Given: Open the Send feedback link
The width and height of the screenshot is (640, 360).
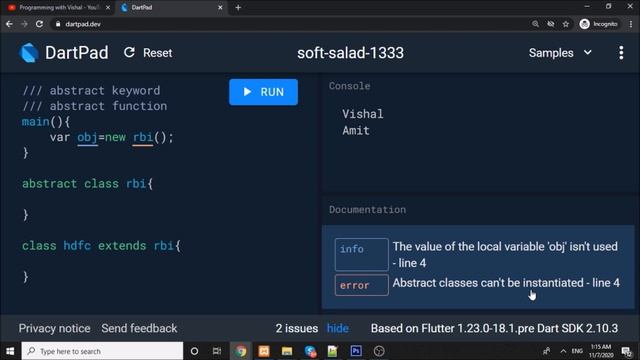Looking at the screenshot, I should 139,328.
